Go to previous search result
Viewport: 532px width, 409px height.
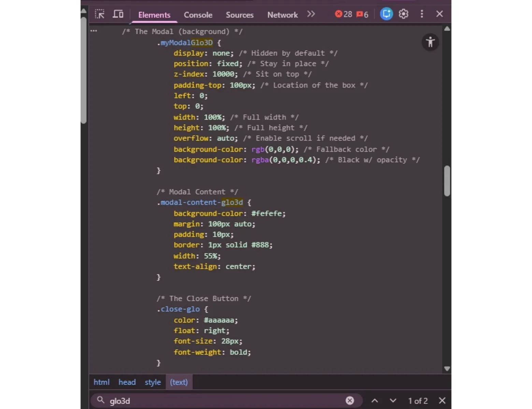(375, 401)
